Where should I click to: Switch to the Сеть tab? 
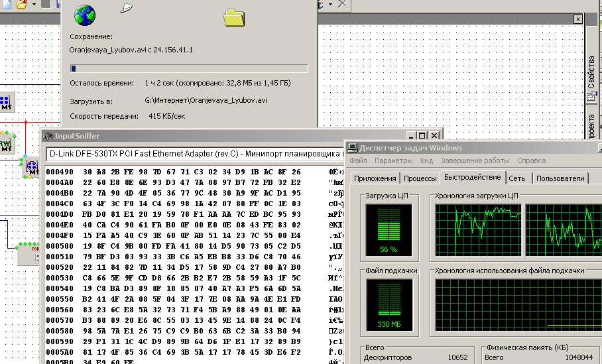(x=517, y=178)
